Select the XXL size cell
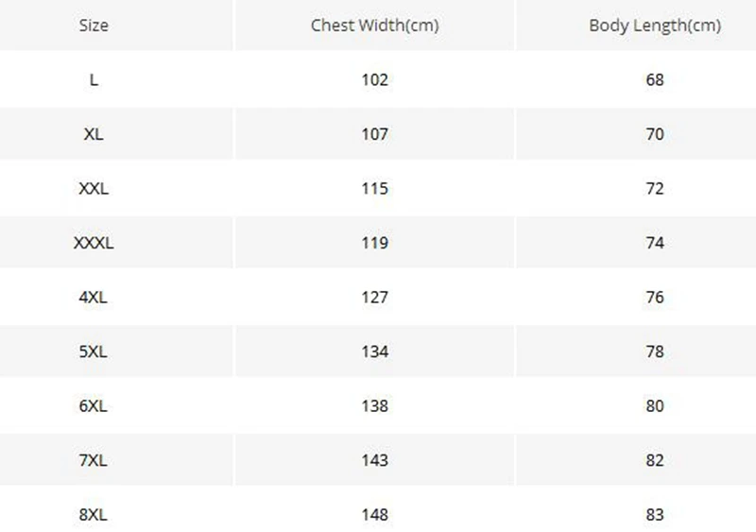 click(94, 189)
